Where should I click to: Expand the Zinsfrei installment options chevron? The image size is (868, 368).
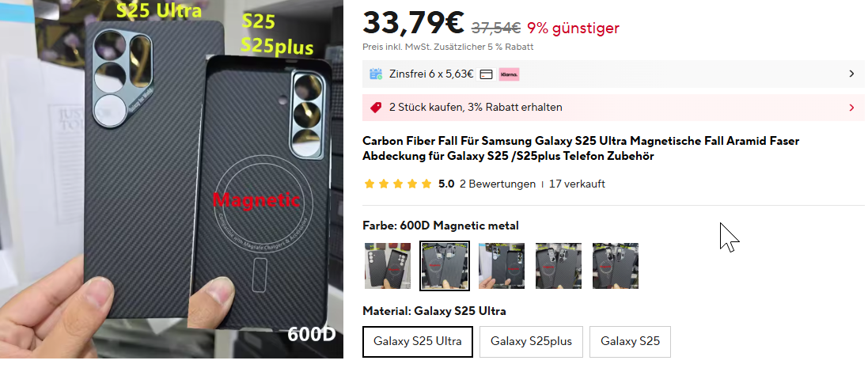[851, 74]
